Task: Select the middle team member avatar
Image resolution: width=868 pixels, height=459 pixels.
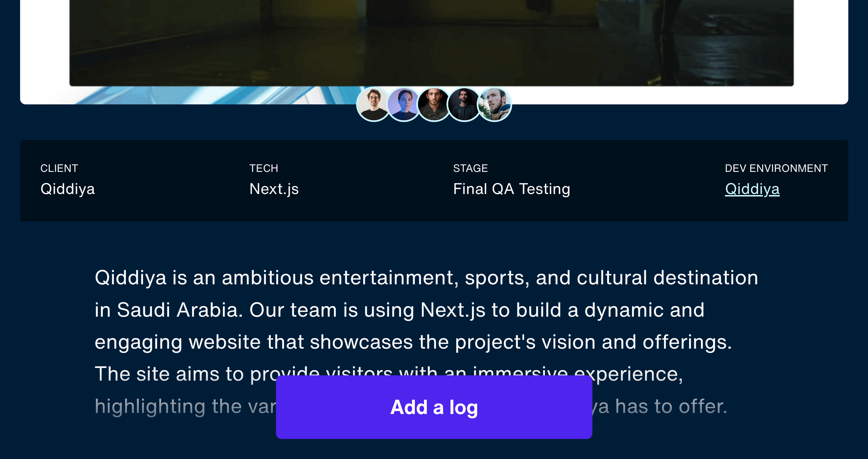Action: pos(434,104)
